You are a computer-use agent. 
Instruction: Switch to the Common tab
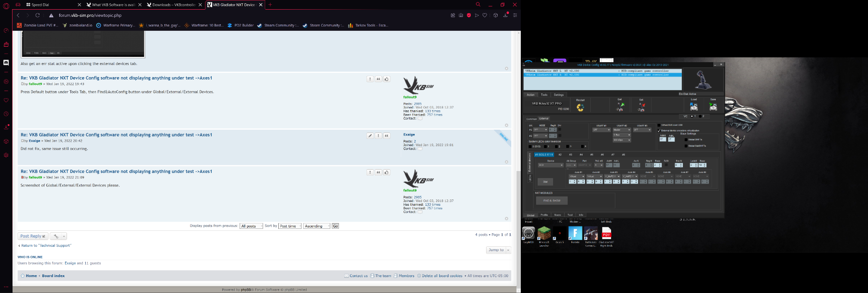pos(531,119)
